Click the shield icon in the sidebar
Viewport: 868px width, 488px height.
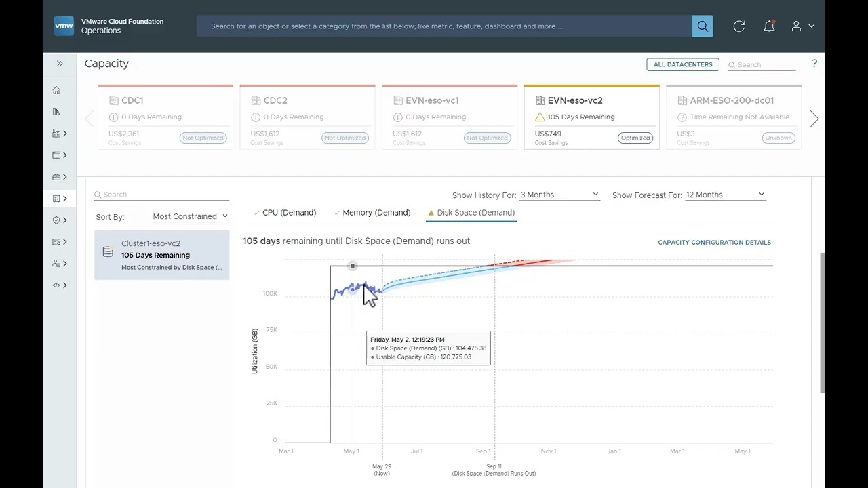[x=56, y=220]
